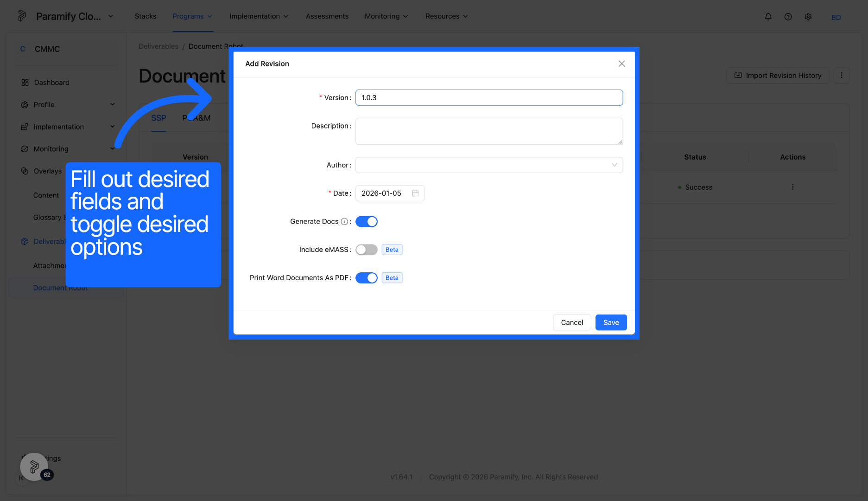Open the page-level more options menu
This screenshot has height=501, width=868.
842,75
